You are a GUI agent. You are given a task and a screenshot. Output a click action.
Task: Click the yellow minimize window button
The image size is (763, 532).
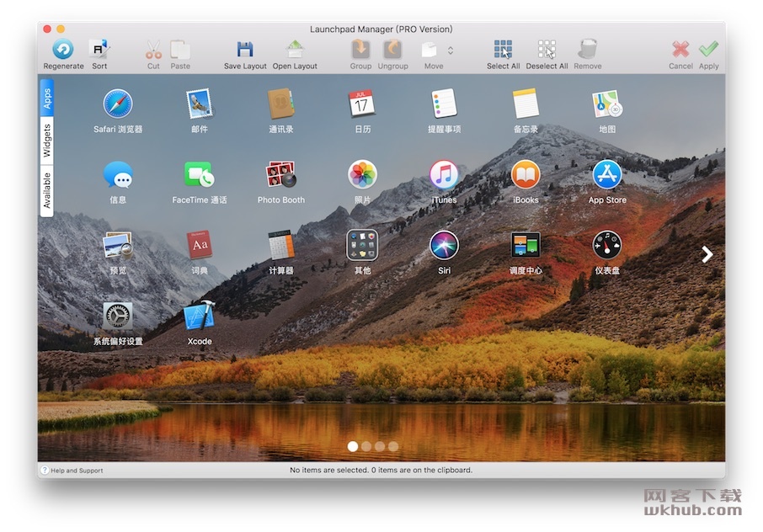click(x=61, y=29)
